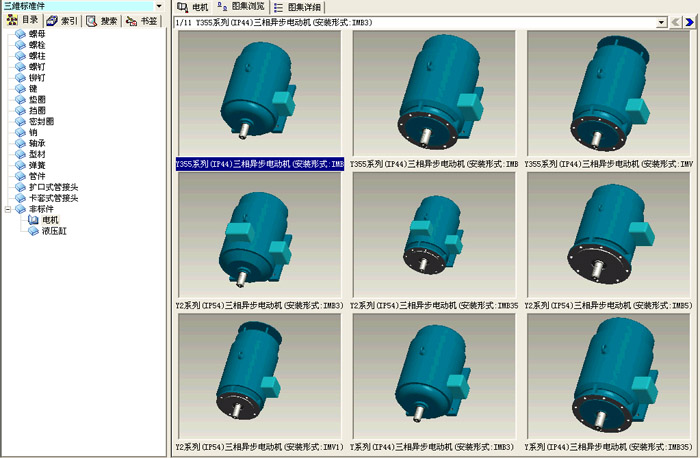Switch to the 索引 tab
Screen dimensions: 700x458
click(x=62, y=20)
